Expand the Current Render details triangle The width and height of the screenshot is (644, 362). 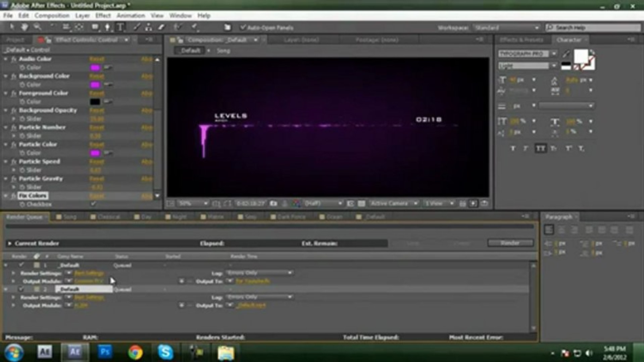point(9,243)
